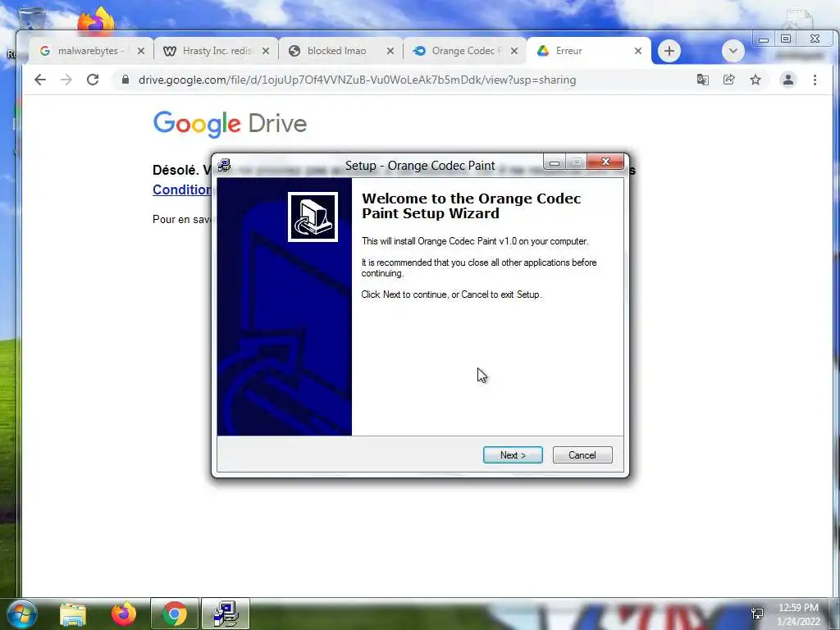Click the Google Drive logo
Viewport: 840px width, 630px height.
click(230, 125)
